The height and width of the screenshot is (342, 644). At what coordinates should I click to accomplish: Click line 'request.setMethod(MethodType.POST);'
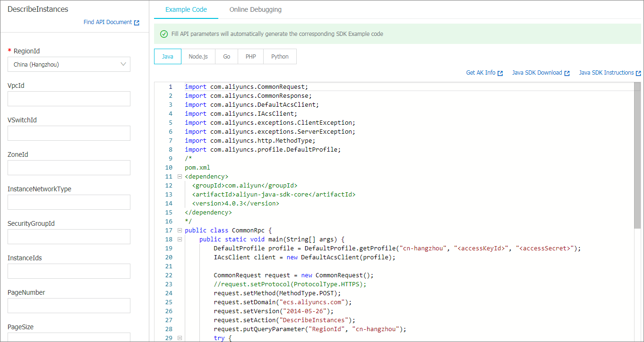[277, 293]
